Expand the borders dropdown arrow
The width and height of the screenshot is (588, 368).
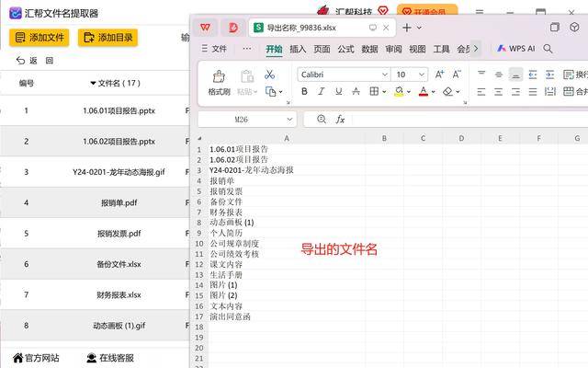pyautogui.click(x=384, y=92)
